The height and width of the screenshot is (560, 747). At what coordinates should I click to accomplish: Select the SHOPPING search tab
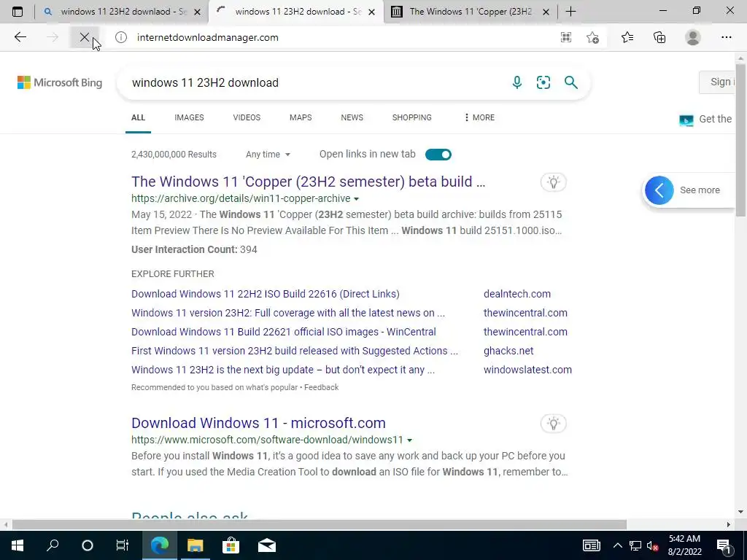pos(412,117)
